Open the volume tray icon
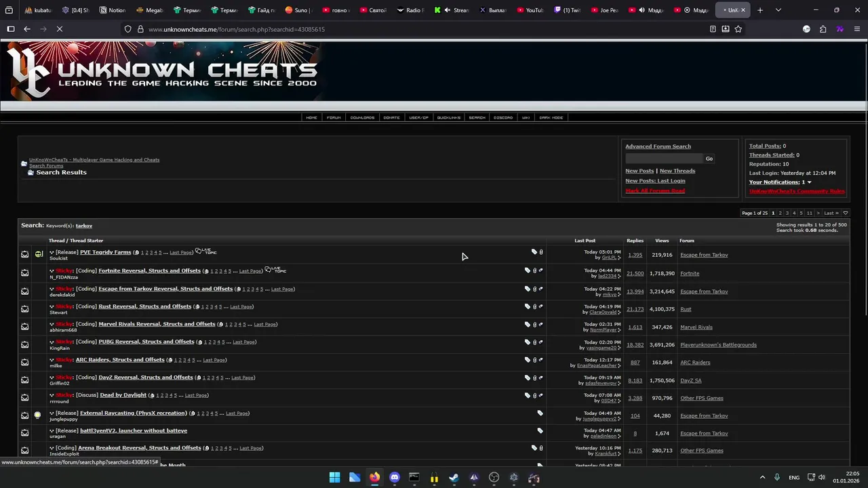This screenshot has width=868, height=488. click(821, 477)
